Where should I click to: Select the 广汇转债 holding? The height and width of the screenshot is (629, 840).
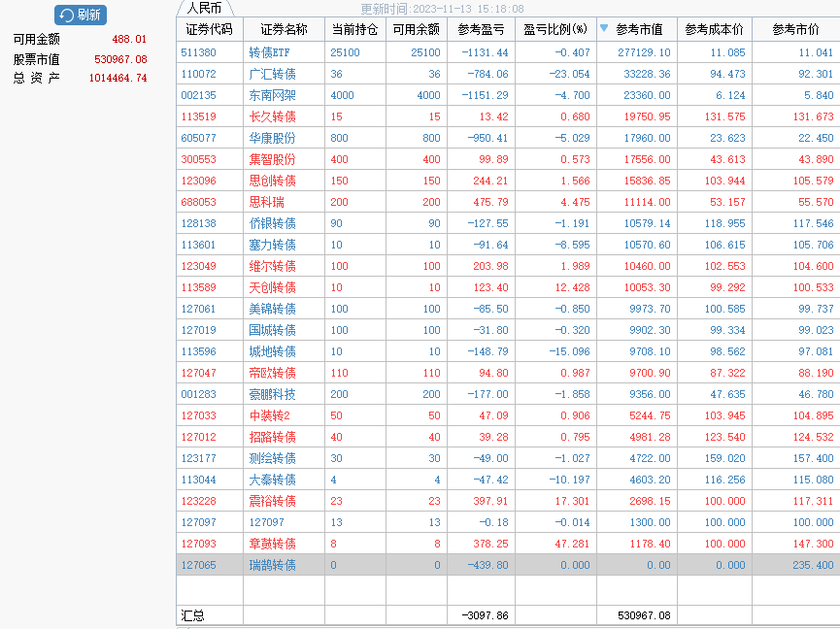[x=272, y=74]
